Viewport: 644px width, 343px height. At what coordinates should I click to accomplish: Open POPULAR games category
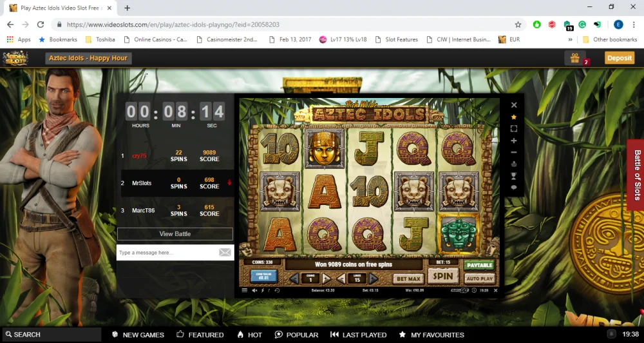[x=296, y=335]
